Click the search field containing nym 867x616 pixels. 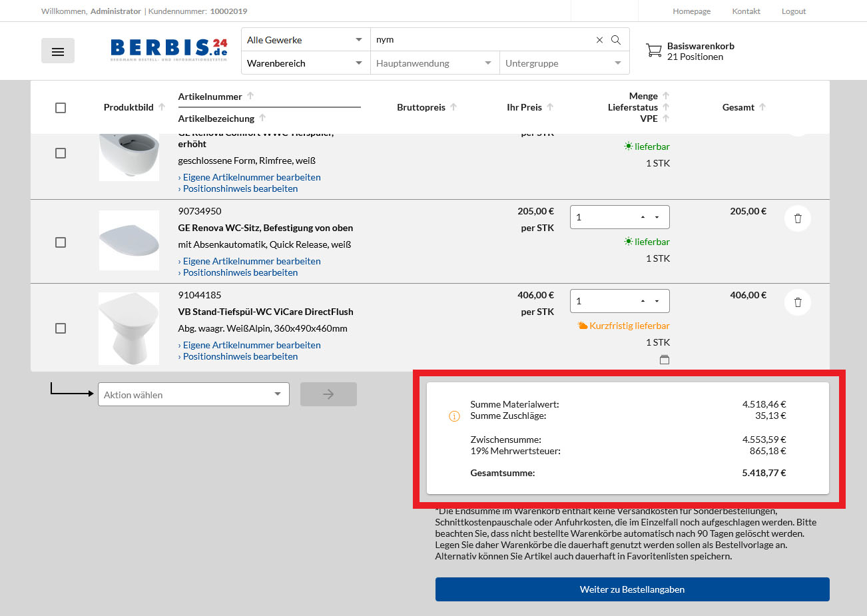tap(481, 40)
